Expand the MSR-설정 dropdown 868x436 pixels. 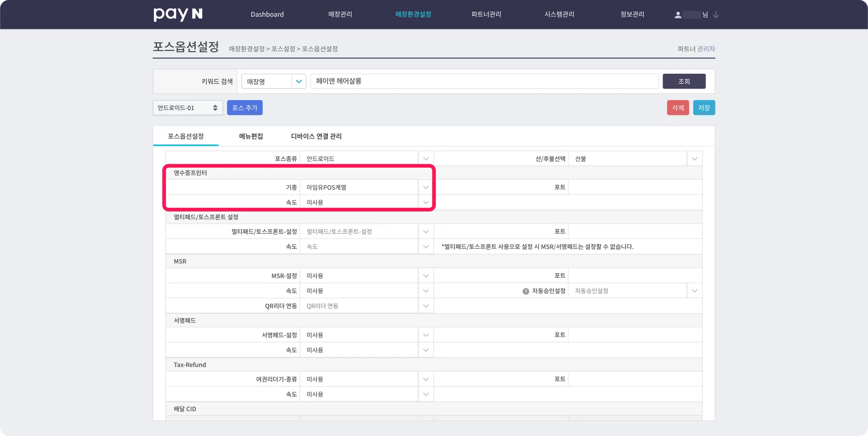tap(426, 276)
